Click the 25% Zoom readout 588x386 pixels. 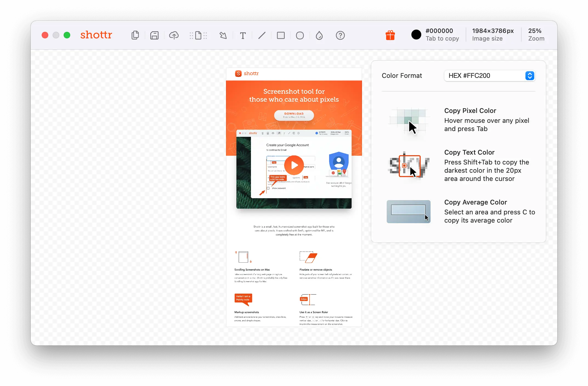(536, 35)
